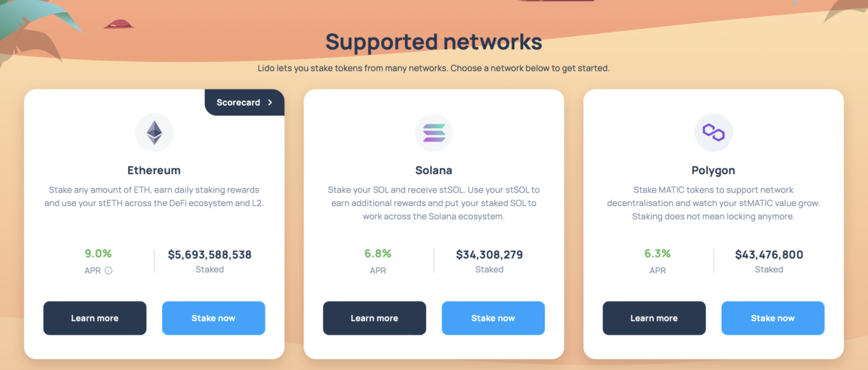Select the Ethereum card title
The image size is (868, 370).
click(x=154, y=171)
